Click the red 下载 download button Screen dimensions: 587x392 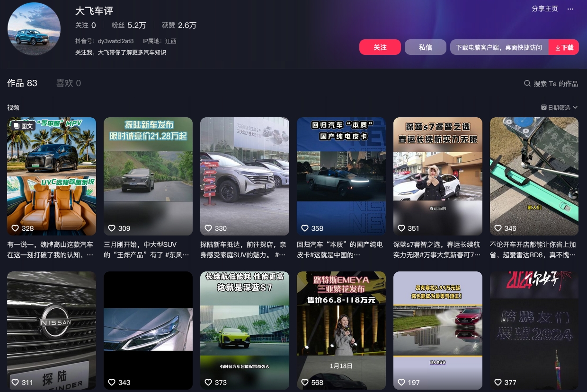coord(564,47)
